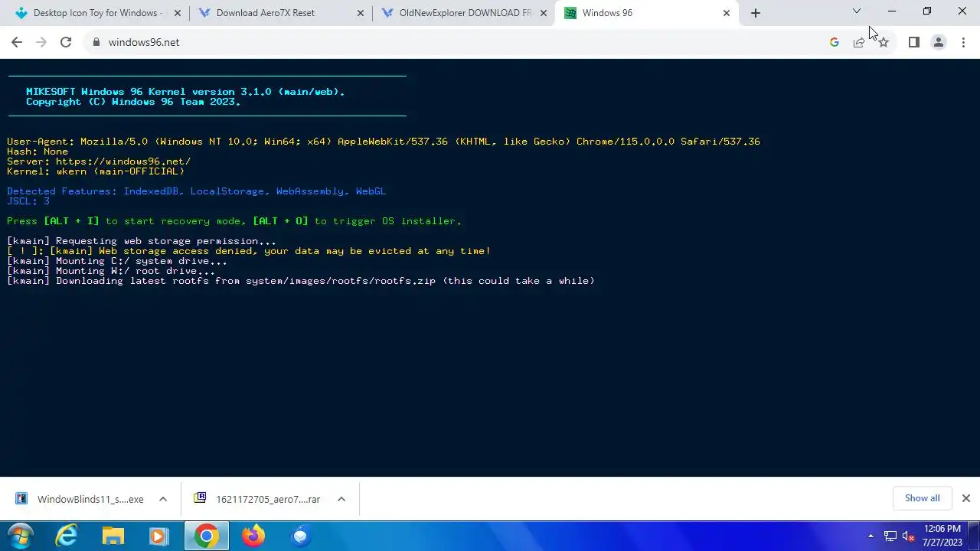980x551 pixels.
Task: Go forward to the next page
Action: point(41,42)
